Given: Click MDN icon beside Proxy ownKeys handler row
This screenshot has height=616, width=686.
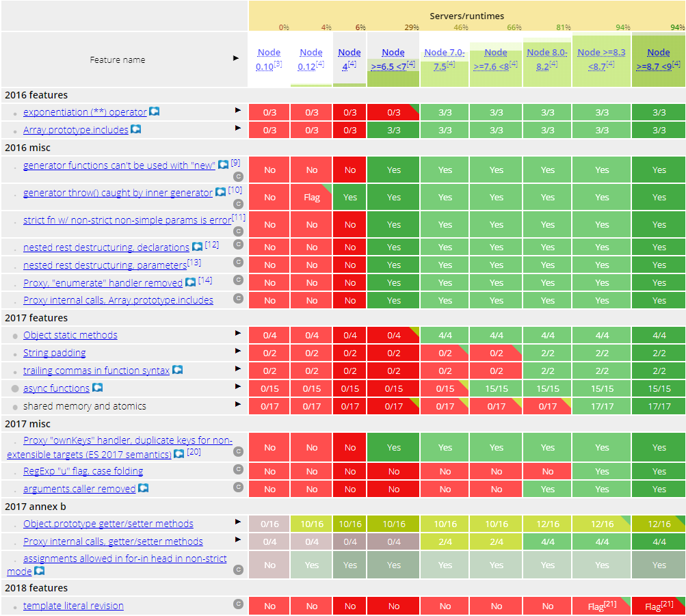Looking at the screenshot, I should 179,454.
